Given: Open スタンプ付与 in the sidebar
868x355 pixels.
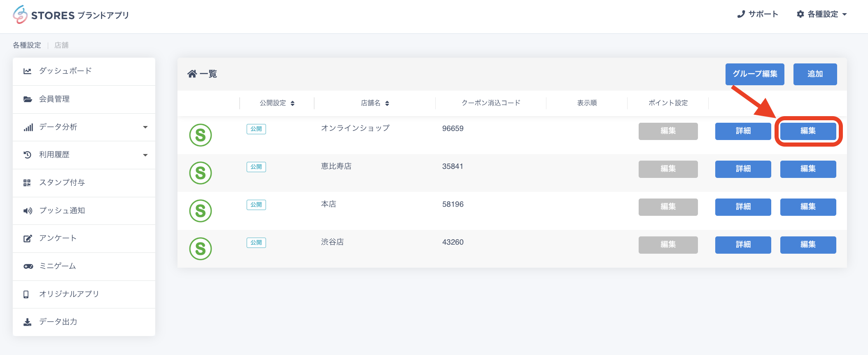Looking at the screenshot, I should 84,183.
